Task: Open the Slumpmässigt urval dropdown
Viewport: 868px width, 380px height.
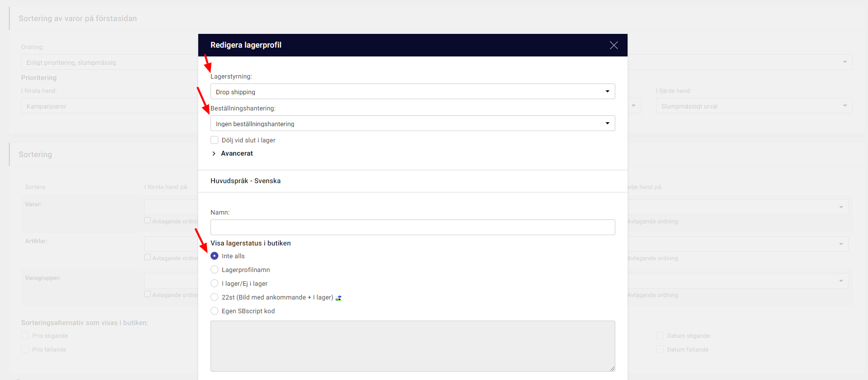Action: (x=754, y=106)
